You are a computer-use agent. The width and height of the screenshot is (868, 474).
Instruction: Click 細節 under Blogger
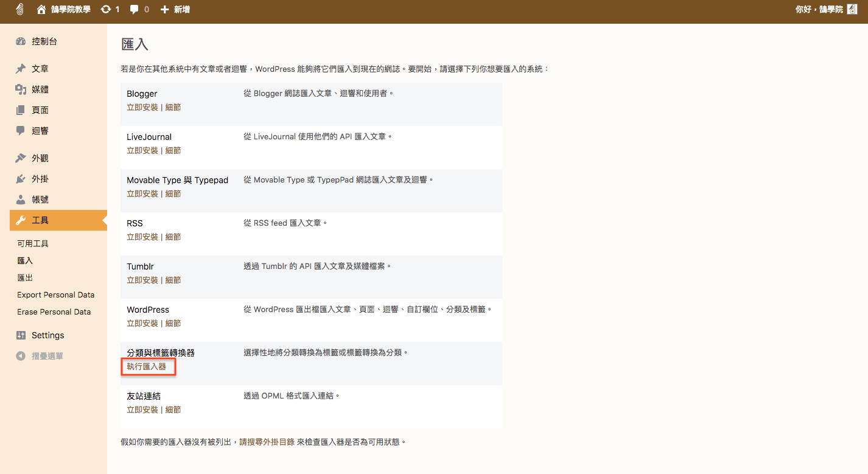(173, 107)
